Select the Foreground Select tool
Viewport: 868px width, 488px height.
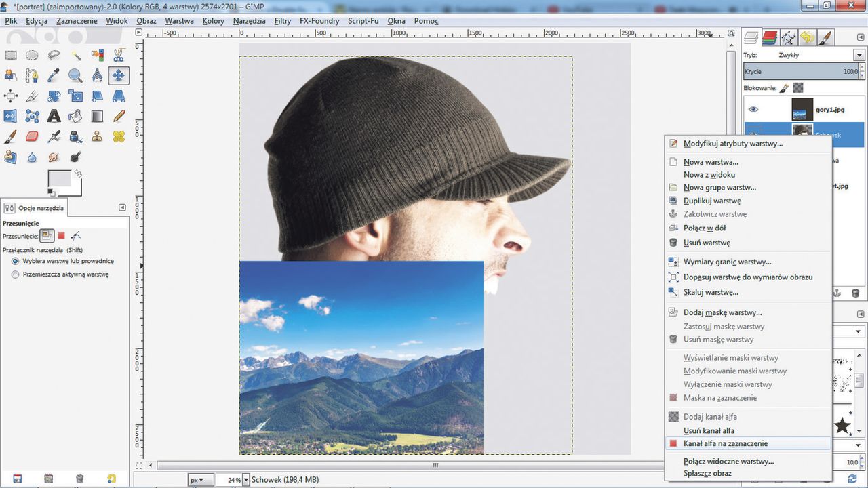[x=11, y=75]
